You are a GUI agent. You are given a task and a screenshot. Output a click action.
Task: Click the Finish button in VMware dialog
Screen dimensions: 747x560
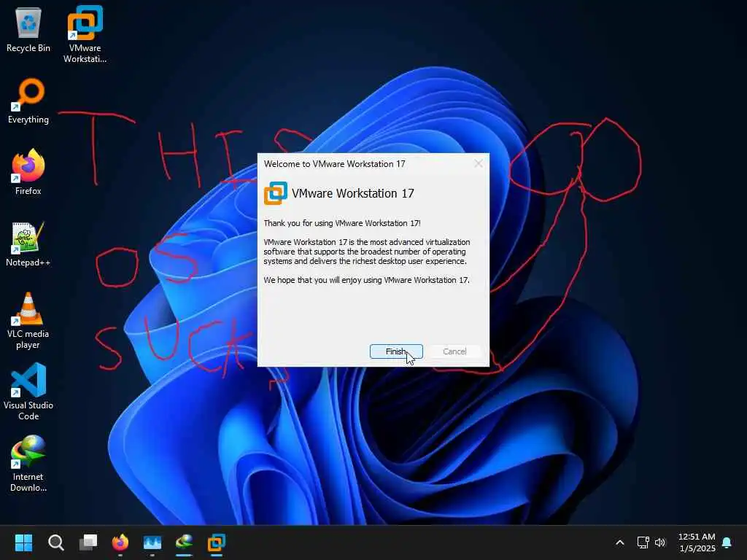pyautogui.click(x=396, y=351)
